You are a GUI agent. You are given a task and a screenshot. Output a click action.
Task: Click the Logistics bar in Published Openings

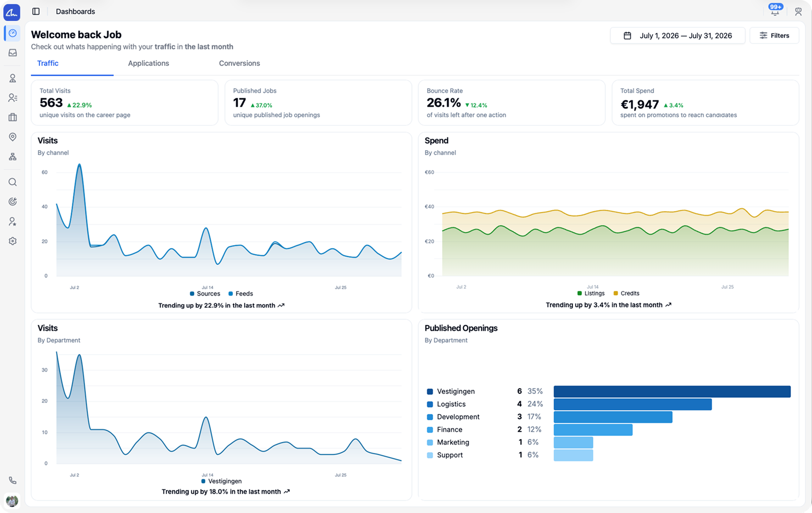633,404
